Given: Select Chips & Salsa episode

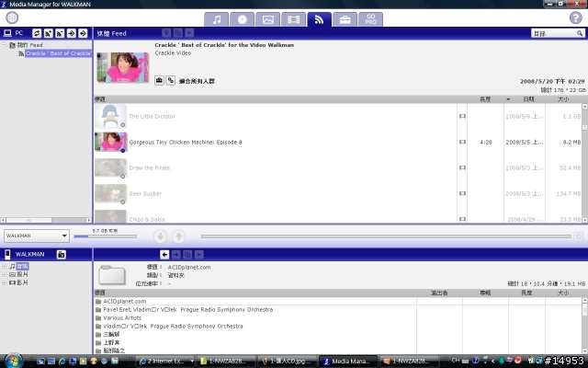Looking at the screenshot, I should pyautogui.click(x=275, y=217).
